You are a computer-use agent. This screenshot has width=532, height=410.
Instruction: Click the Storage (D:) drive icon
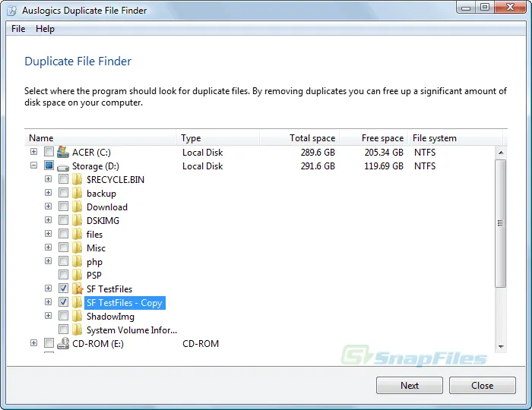click(x=63, y=167)
